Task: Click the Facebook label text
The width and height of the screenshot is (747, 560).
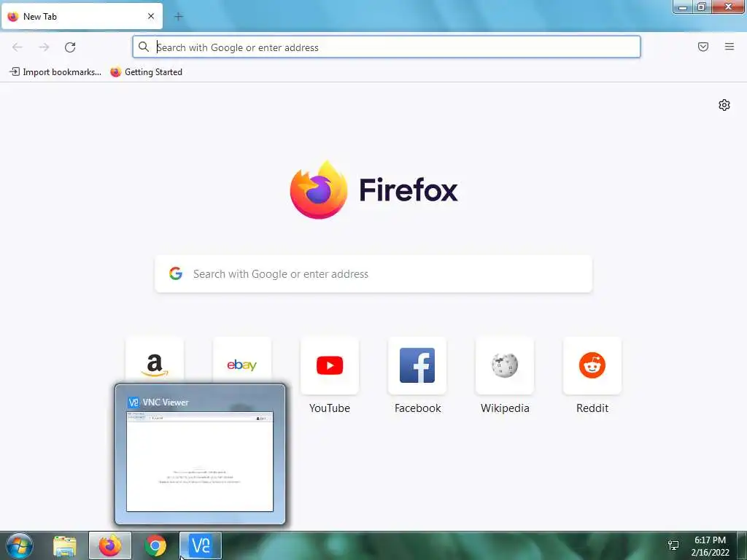Action: tap(418, 408)
